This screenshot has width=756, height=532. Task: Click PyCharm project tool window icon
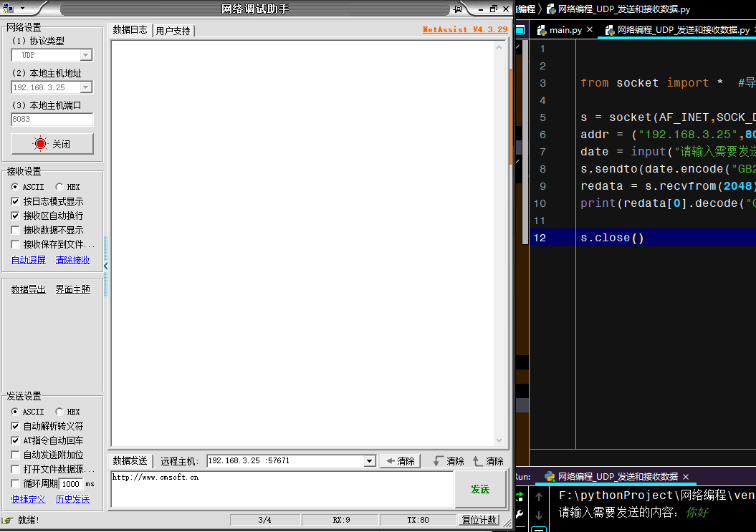(x=520, y=30)
